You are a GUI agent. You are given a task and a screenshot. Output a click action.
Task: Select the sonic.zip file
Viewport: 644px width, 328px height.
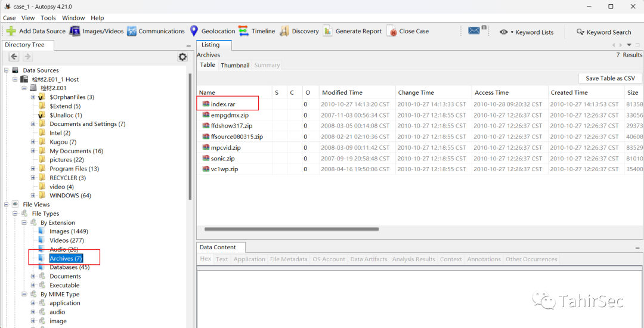pyautogui.click(x=222, y=159)
